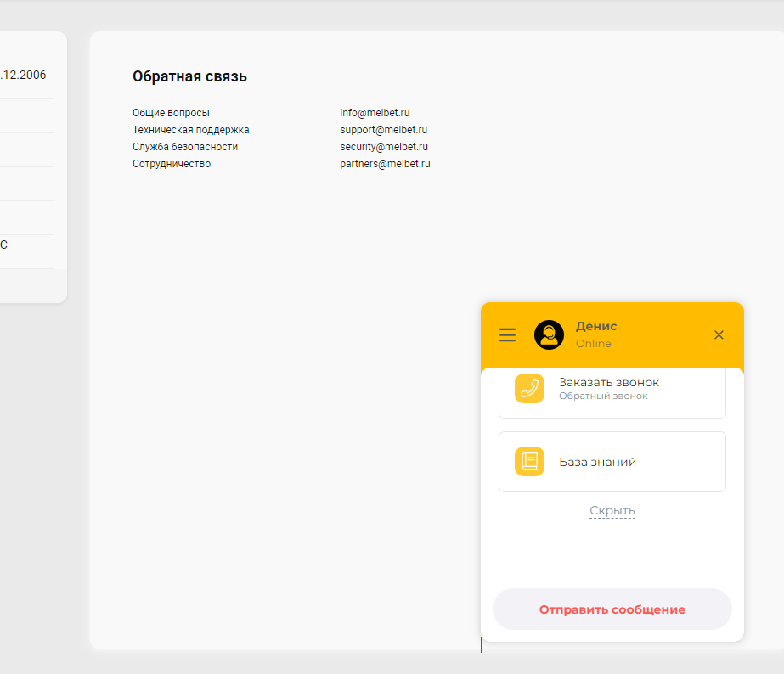Open the База знаний knowledge base card
Screen dimensions: 784x674
pyautogui.click(x=612, y=462)
